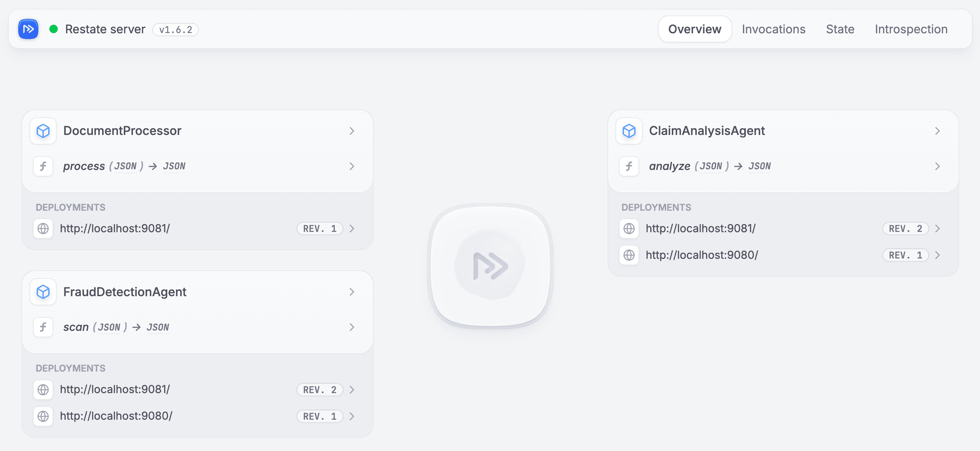Image resolution: width=980 pixels, height=451 pixels.
Task: Open analyze handler chevron
Action: pos(937,166)
